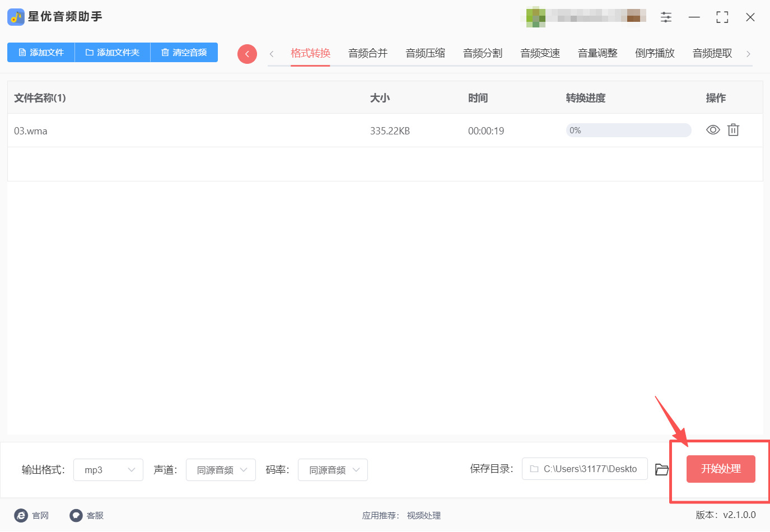
Task: Open the 视频处理 recommended app link
Action: pos(423,515)
